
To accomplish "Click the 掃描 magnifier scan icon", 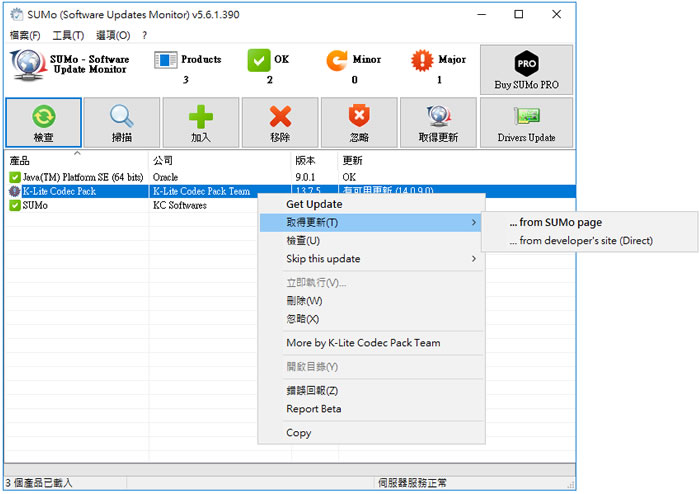I will click(x=122, y=115).
